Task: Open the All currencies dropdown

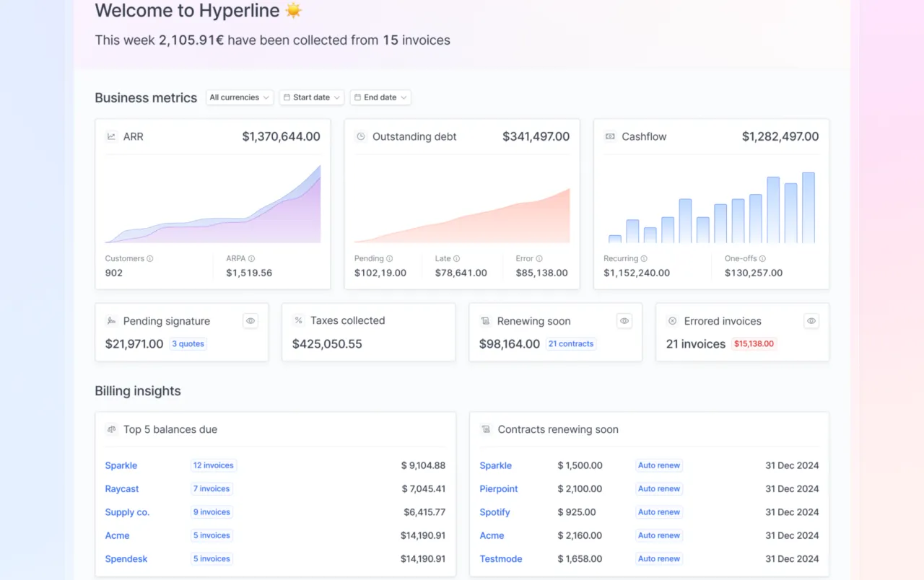Action: click(x=239, y=97)
